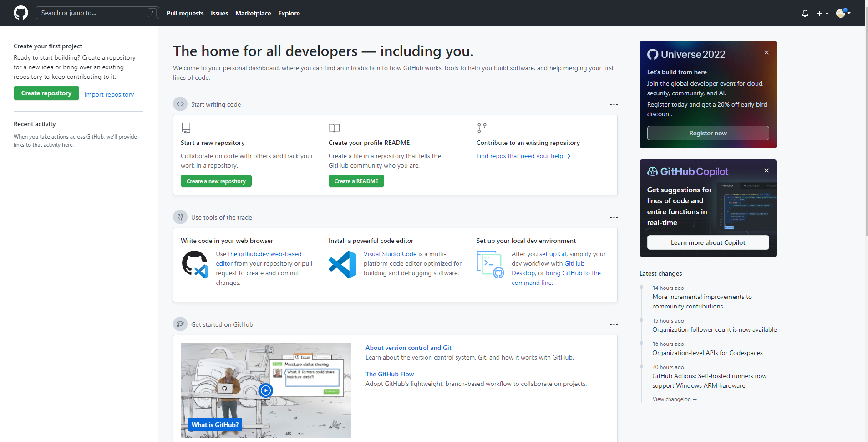Viewport: 868px width, 442px height.
Task: Click the book icon above Create your profile README
Action: pyautogui.click(x=334, y=128)
